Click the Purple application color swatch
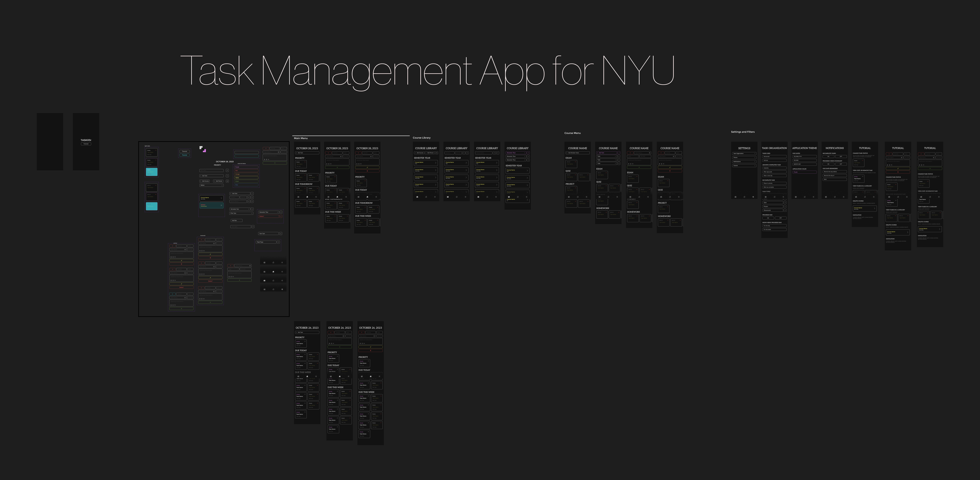The image size is (980, 480). click(804, 172)
